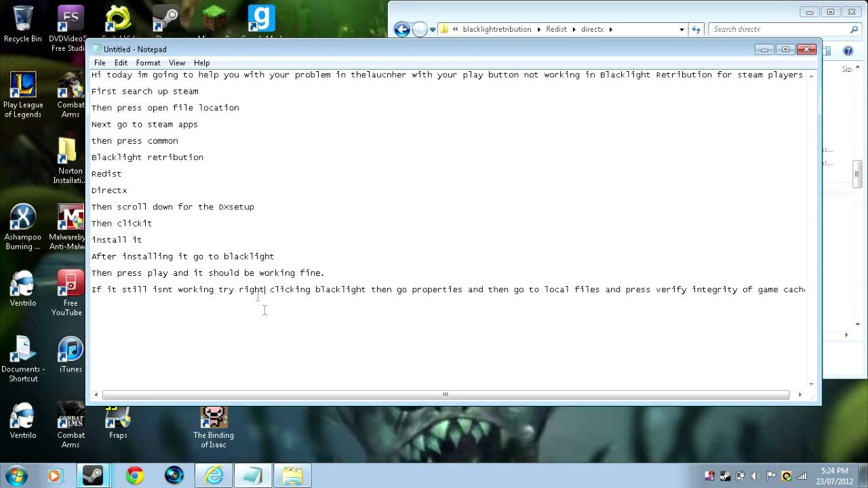Open Documents - Shortcut icon
This screenshot has width=868, height=488.
tap(22, 359)
